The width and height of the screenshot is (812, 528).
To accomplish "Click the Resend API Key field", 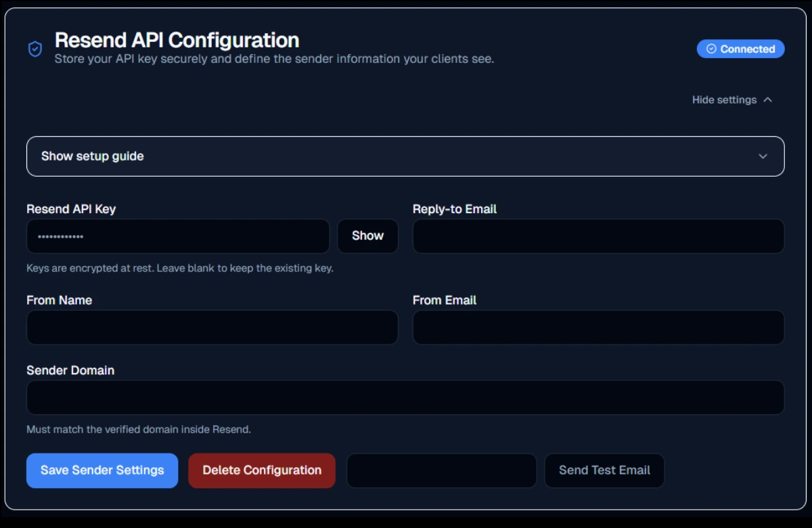I will coord(177,236).
